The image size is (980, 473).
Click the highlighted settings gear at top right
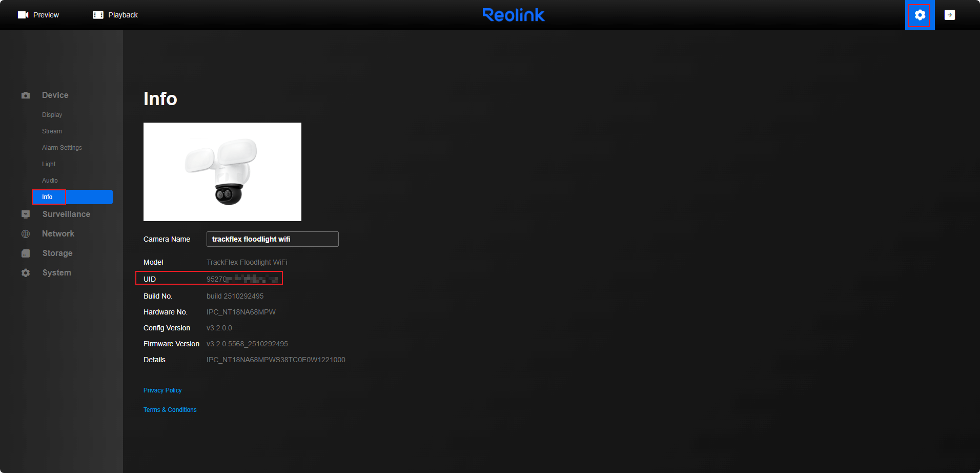click(x=920, y=15)
